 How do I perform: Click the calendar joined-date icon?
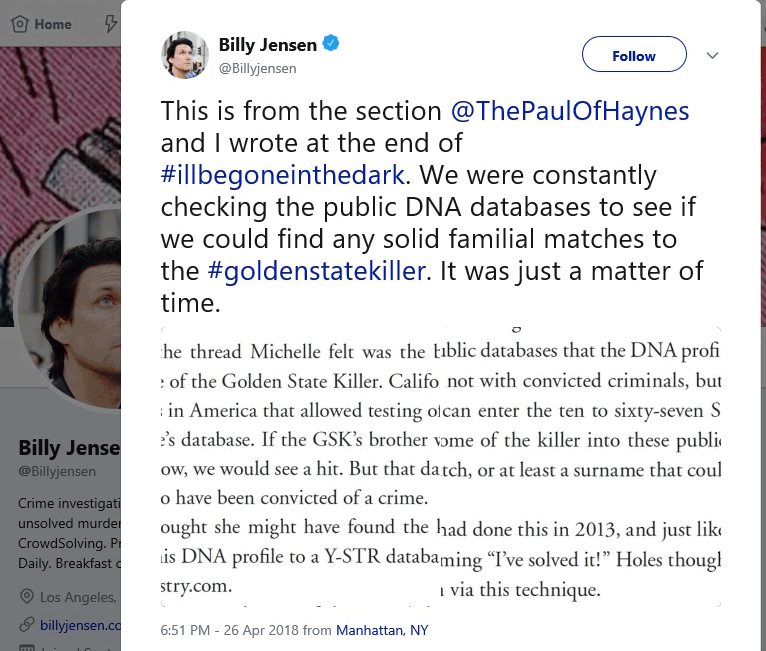[25, 647]
